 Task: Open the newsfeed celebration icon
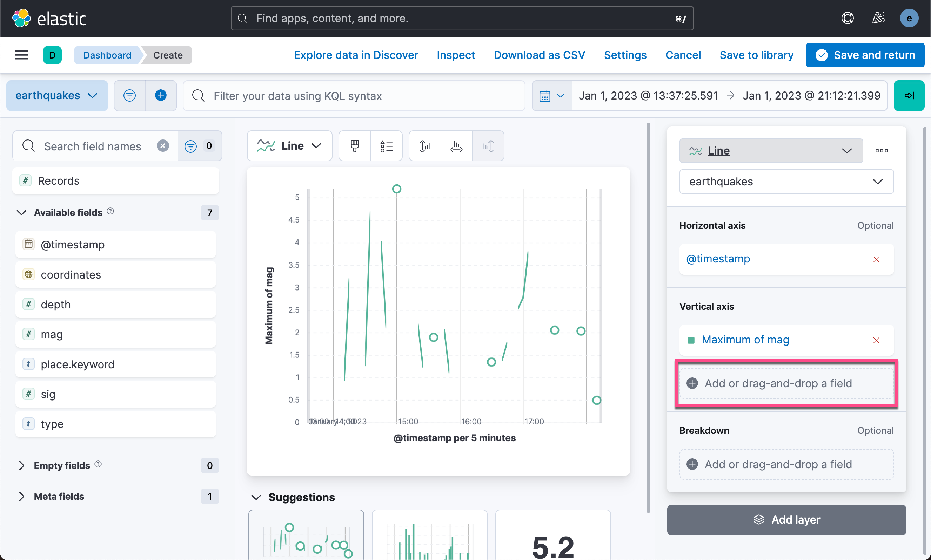coord(878,18)
